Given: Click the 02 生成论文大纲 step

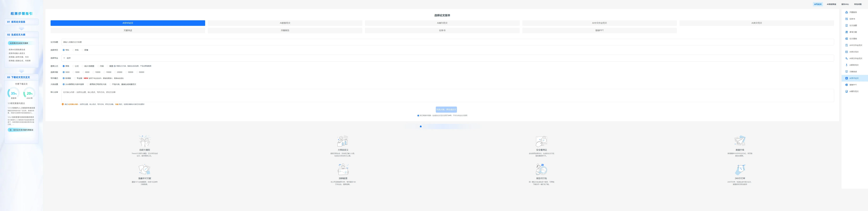Looking at the screenshot, I should (x=22, y=35).
